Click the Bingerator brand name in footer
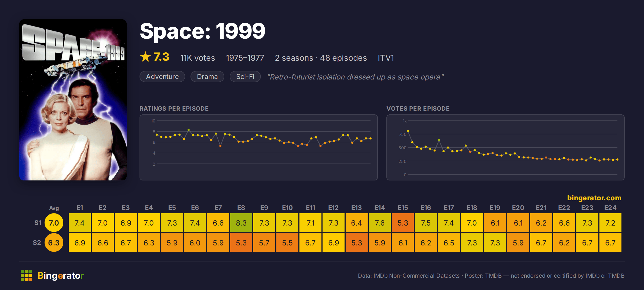 click(61, 275)
